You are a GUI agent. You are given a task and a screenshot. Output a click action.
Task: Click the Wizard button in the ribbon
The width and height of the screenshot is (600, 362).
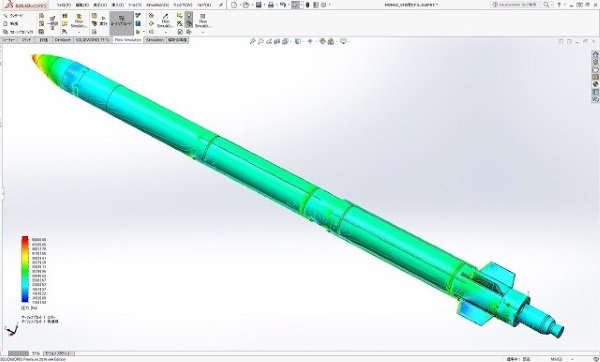13,16
